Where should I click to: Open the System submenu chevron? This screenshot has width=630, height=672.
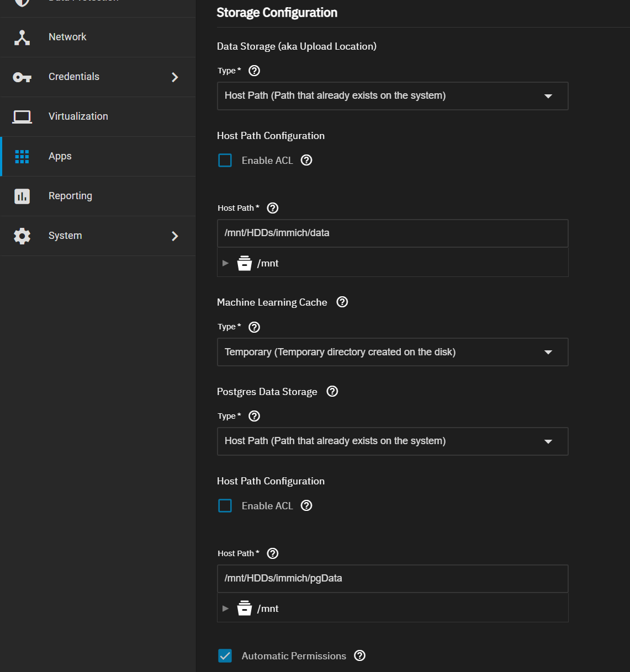(174, 236)
